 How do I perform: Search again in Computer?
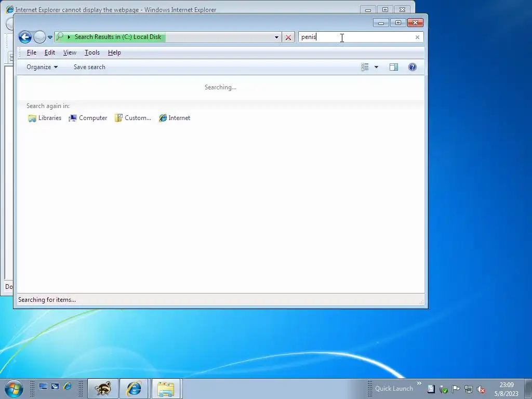tap(88, 118)
